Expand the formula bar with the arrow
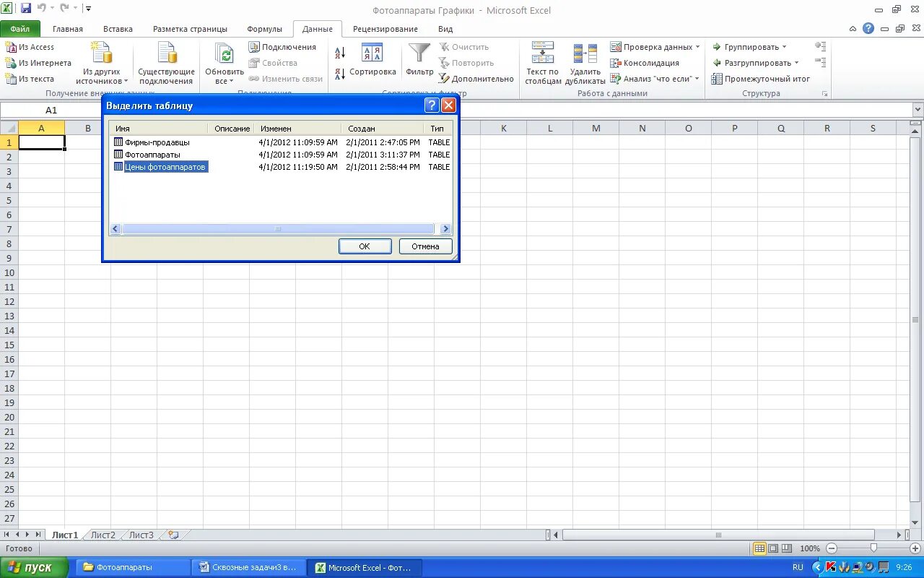Viewport: 924px width, 578px height. 918,110
